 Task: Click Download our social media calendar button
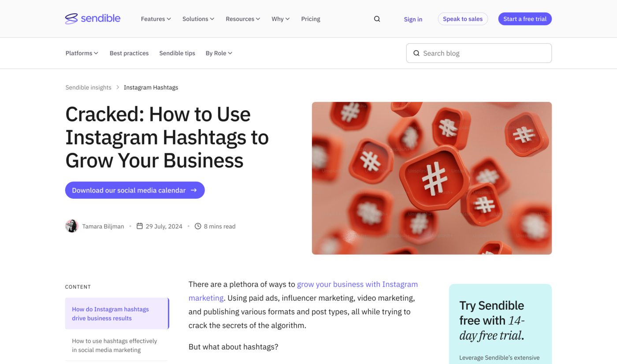coord(135,190)
